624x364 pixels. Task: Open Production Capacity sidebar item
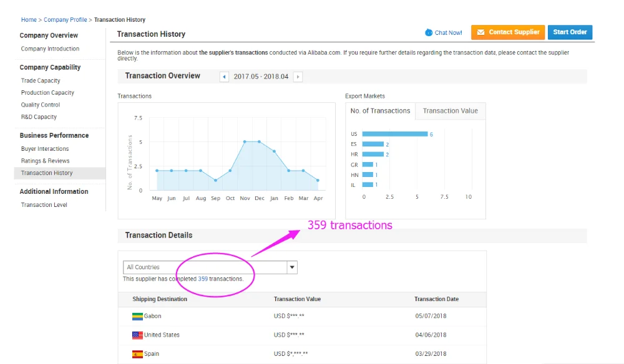(x=47, y=93)
